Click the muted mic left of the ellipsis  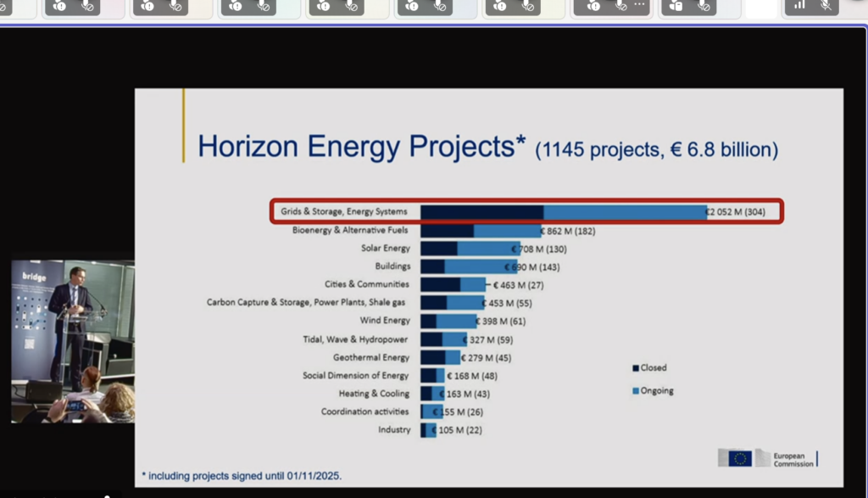click(x=620, y=5)
